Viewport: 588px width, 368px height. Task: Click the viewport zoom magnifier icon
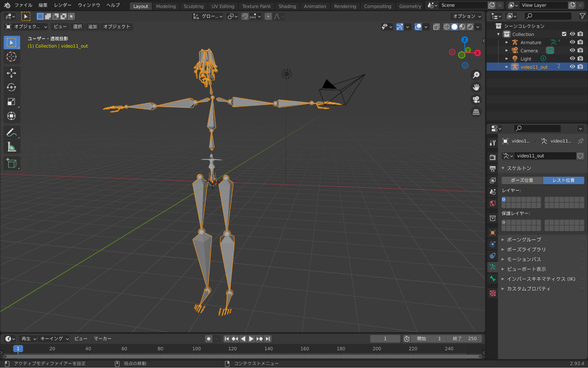(476, 75)
